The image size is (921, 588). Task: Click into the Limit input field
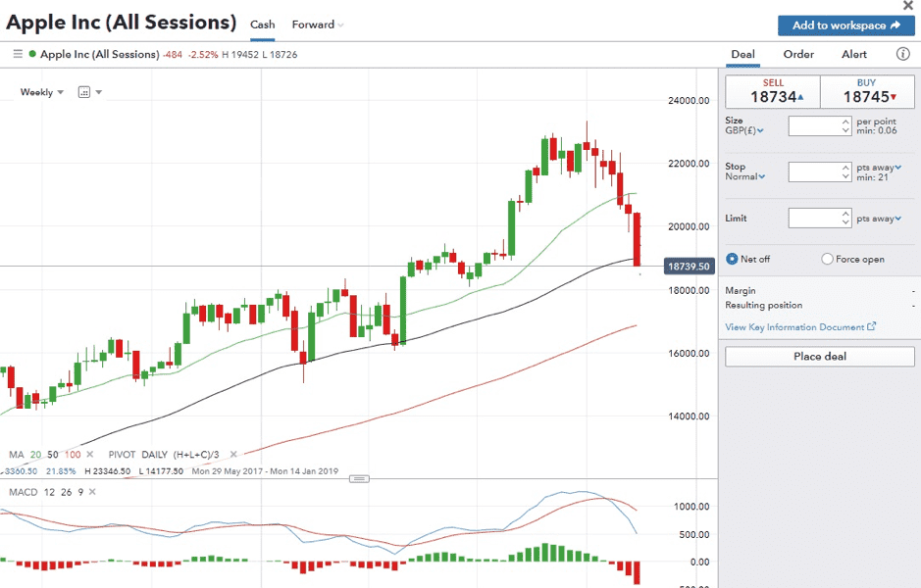click(815, 218)
